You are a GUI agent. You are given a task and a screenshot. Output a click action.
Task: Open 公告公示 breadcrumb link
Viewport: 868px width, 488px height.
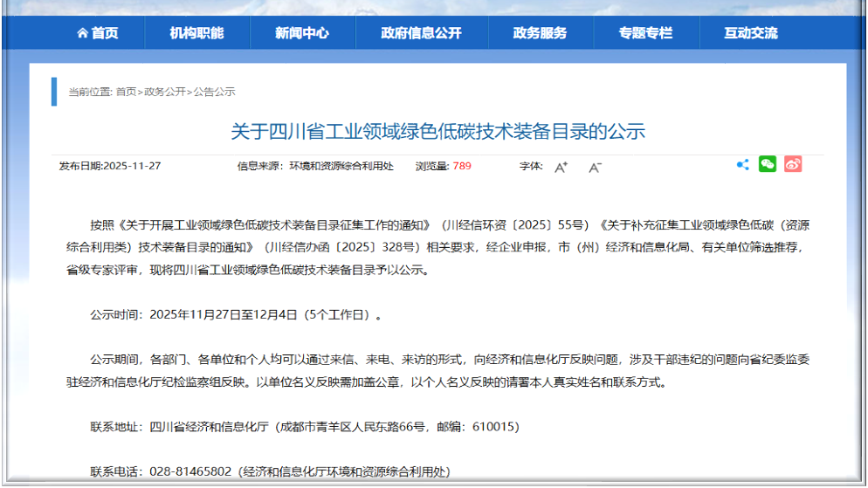point(214,92)
